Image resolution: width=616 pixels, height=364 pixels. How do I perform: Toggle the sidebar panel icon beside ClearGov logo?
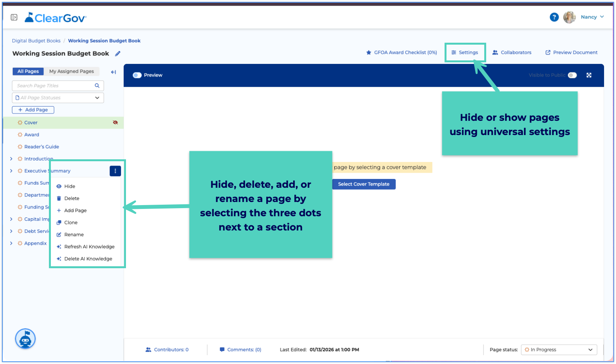(x=14, y=17)
